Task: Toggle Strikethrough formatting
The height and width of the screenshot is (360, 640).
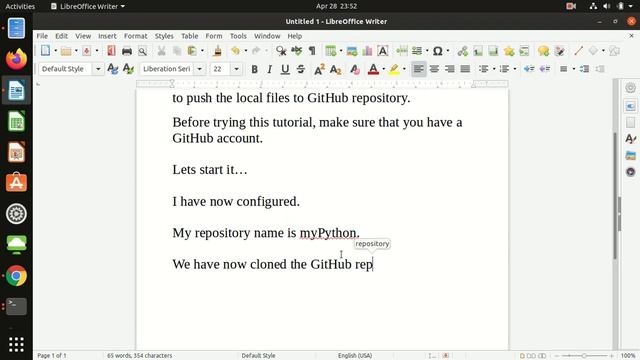Action: (x=301, y=69)
